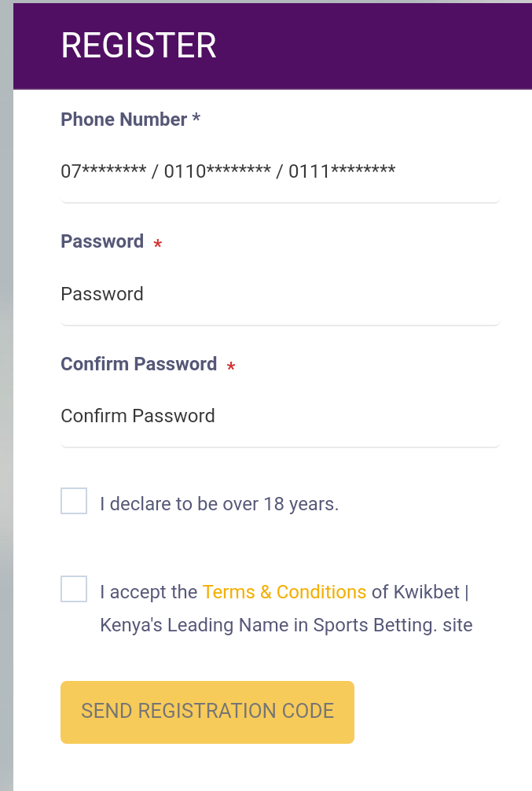Click the "of Kwikbet |" text

point(420,592)
